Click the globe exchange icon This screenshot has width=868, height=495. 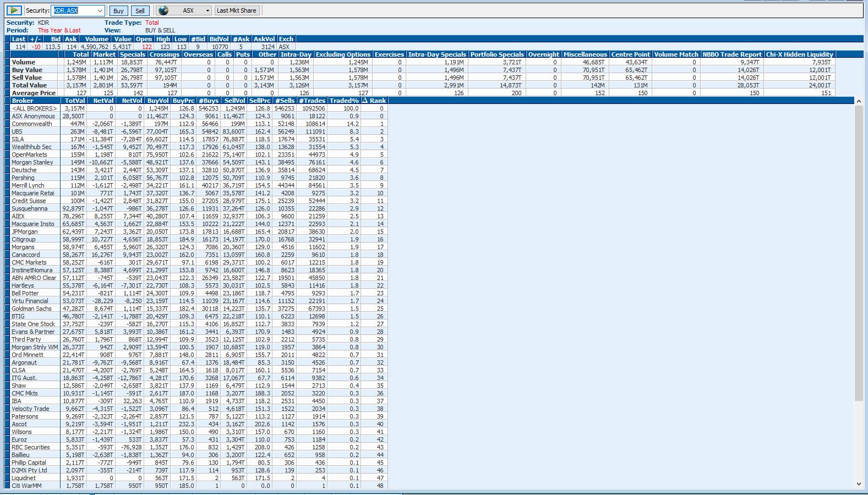pyautogui.click(x=163, y=10)
